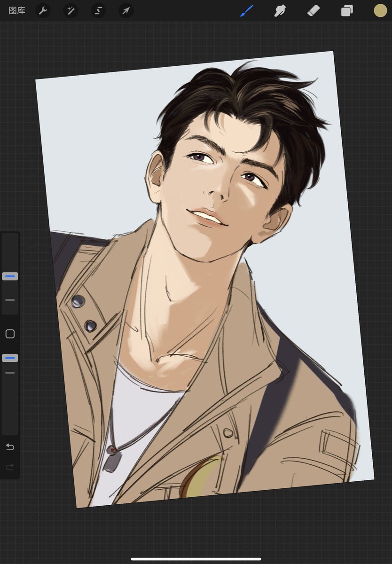This screenshot has width=392, height=564.
Task: Click the brush opacity slider handle
Action: (x=10, y=358)
